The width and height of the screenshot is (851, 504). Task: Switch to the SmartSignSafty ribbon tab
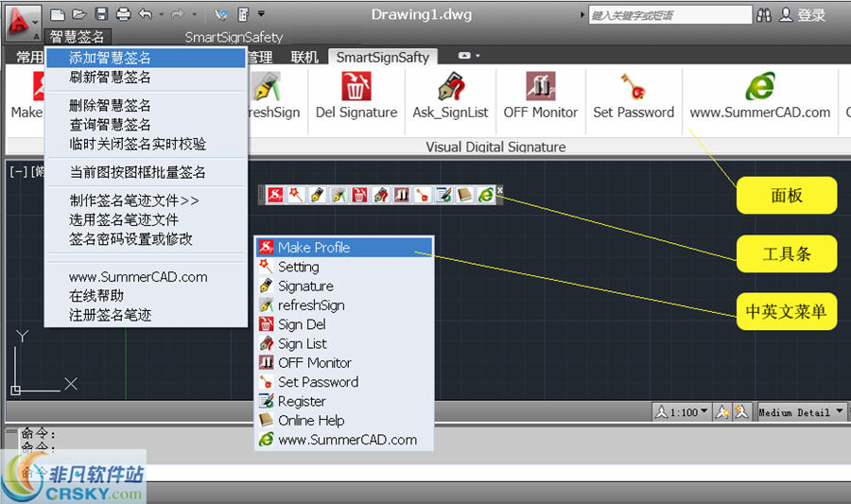pos(382,58)
